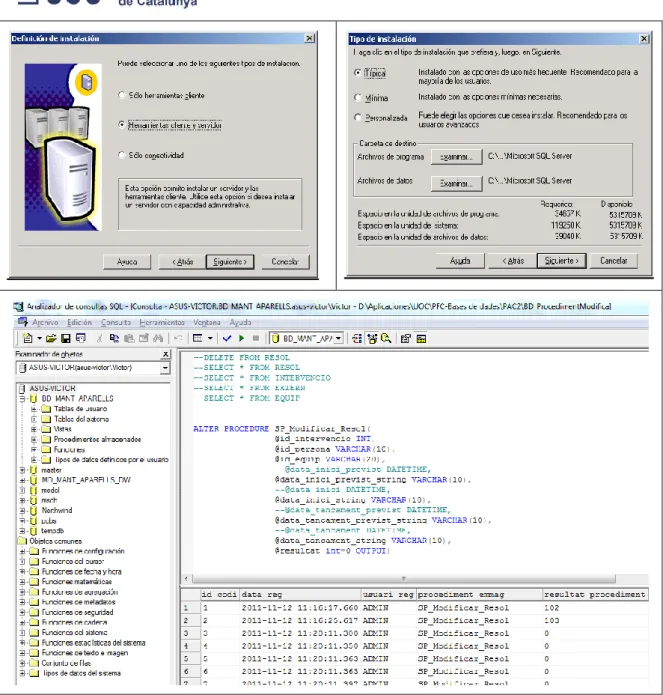Click the blue Parse Query checkmark
This screenshot has width=663, height=695.
point(227,339)
